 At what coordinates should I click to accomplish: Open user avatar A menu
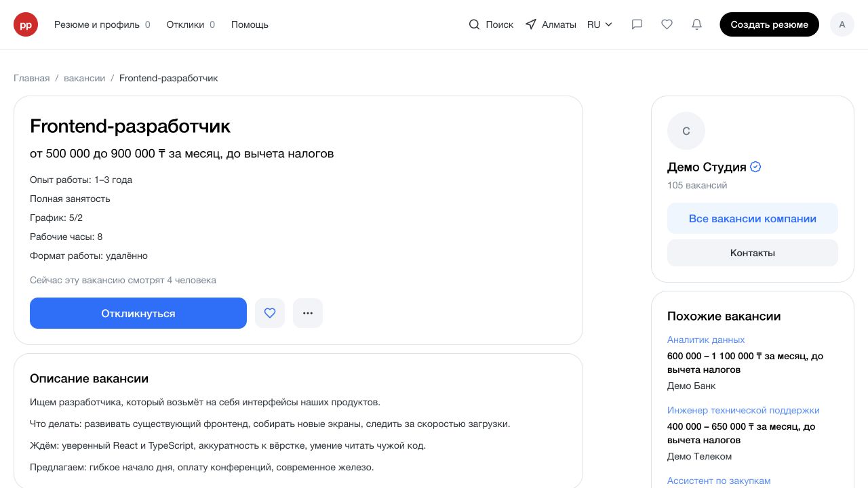pyautogui.click(x=842, y=24)
